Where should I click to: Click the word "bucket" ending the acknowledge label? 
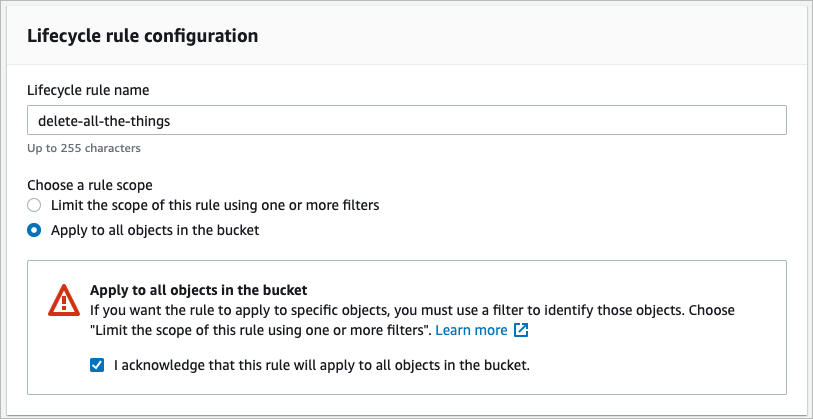[x=505, y=365]
